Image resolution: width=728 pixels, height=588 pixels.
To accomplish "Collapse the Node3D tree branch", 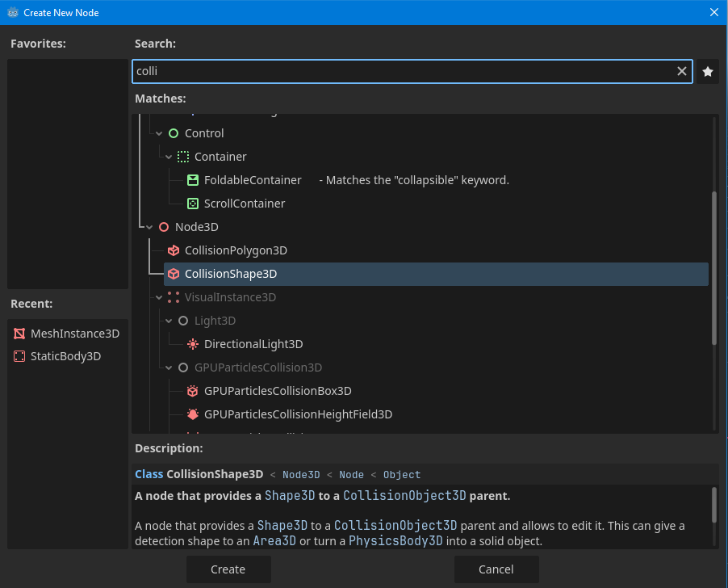I will (x=149, y=227).
